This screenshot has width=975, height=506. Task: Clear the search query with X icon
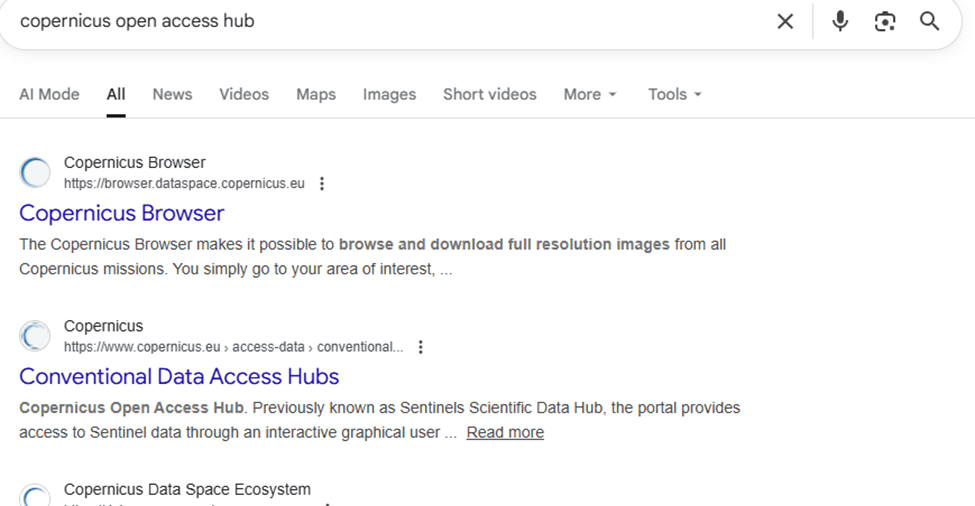click(785, 21)
